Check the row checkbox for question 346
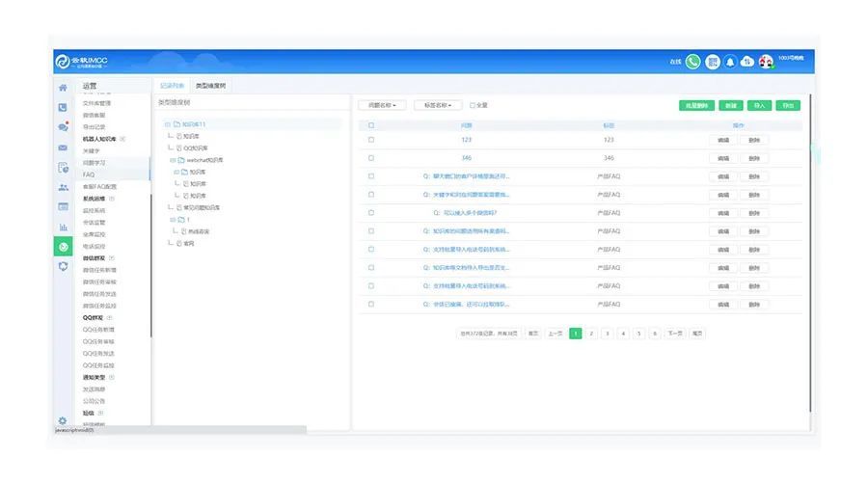The width and height of the screenshot is (868, 482). click(x=371, y=158)
